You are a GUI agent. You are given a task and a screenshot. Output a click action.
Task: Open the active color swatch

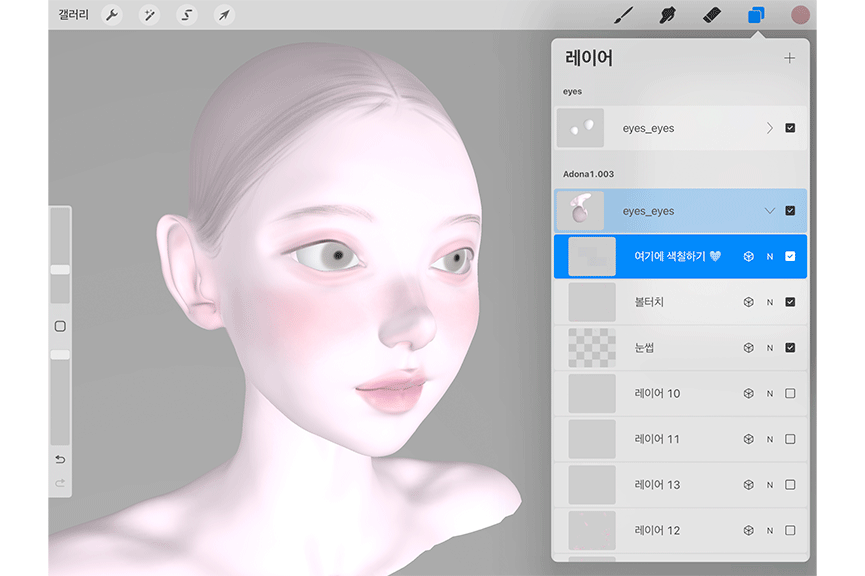tap(800, 15)
